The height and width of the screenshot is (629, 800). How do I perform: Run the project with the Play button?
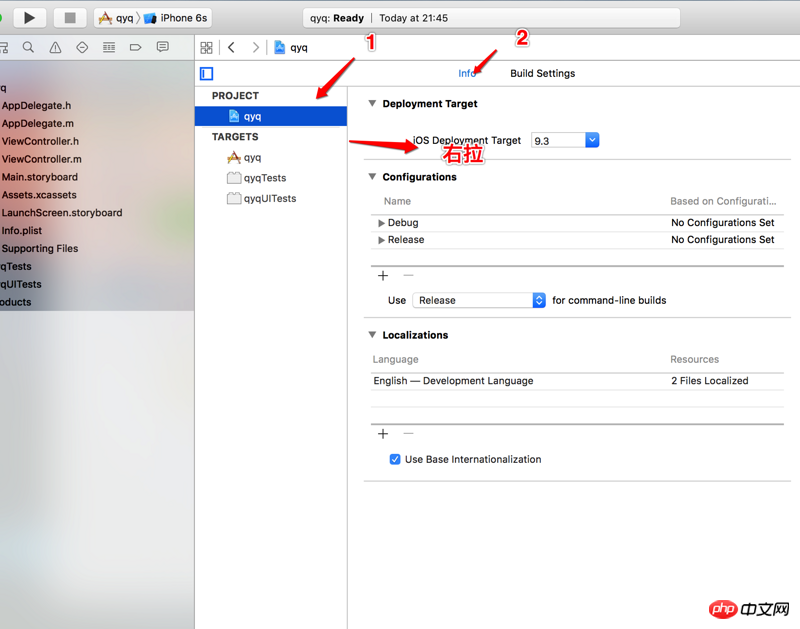[x=29, y=18]
